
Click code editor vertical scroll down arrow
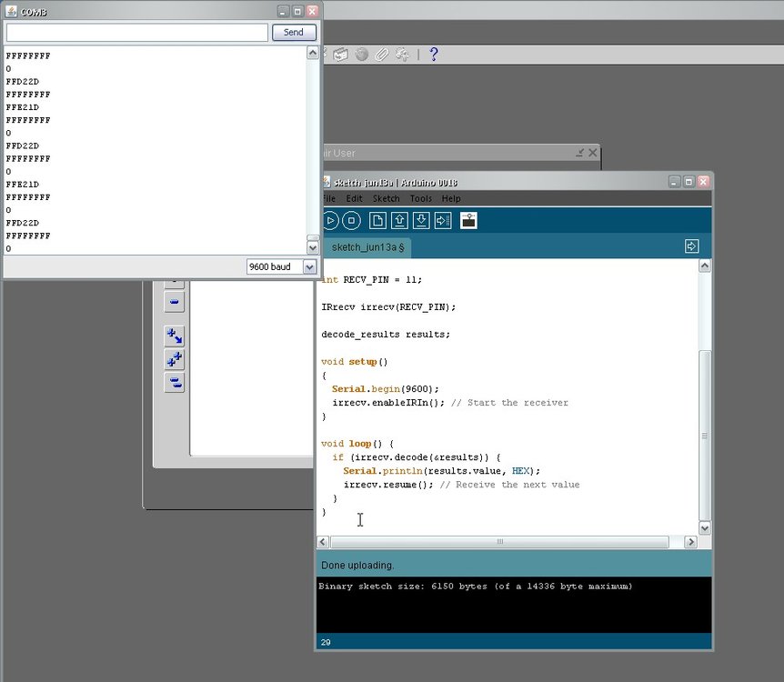click(x=705, y=528)
